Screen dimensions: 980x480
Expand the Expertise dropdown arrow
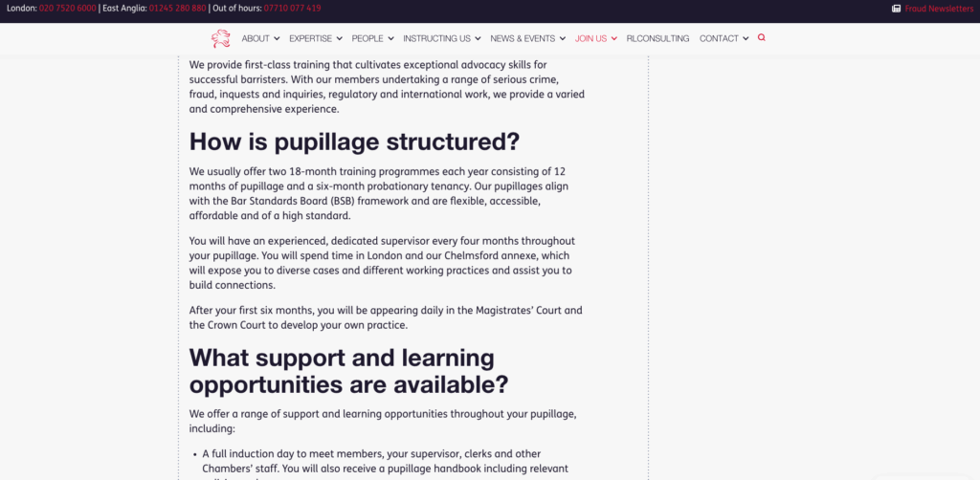point(339,39)
